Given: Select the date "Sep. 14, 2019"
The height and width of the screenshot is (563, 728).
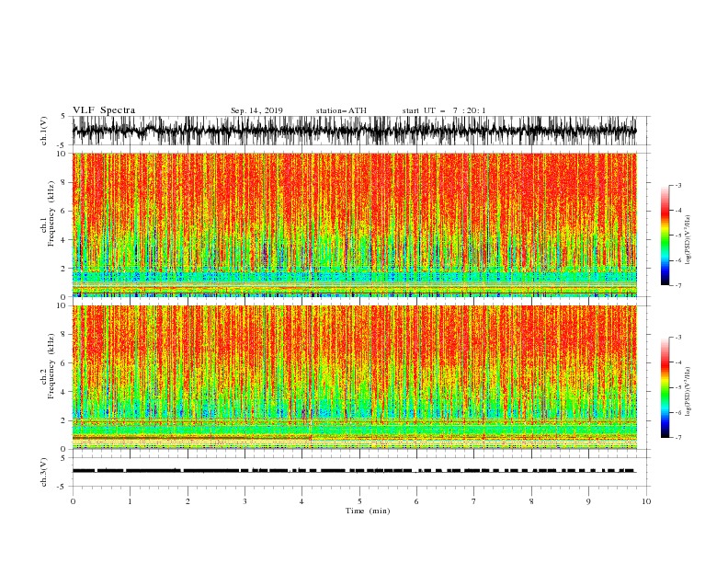Looking at the screenshot, I should pos(256,110).
